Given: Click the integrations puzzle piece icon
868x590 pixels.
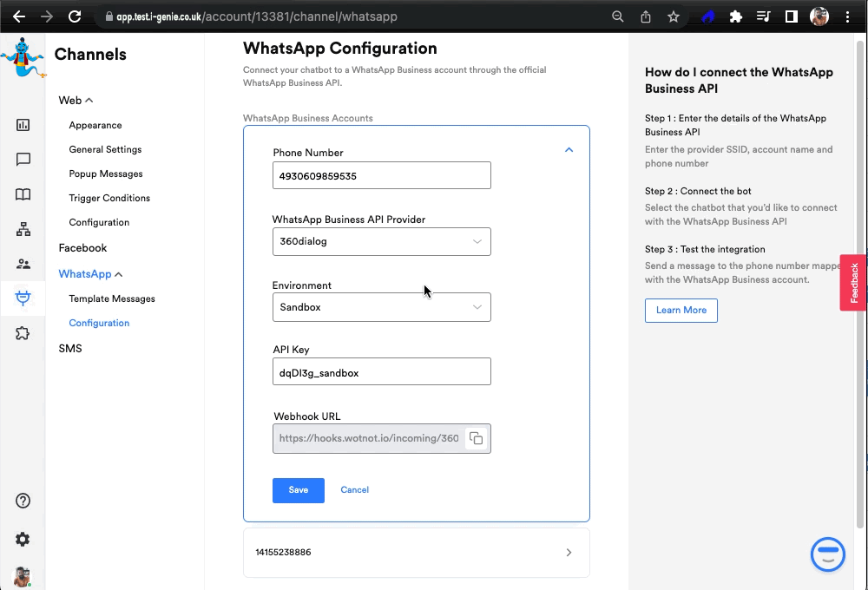Looking at the screenshot, I should point(23,333).
